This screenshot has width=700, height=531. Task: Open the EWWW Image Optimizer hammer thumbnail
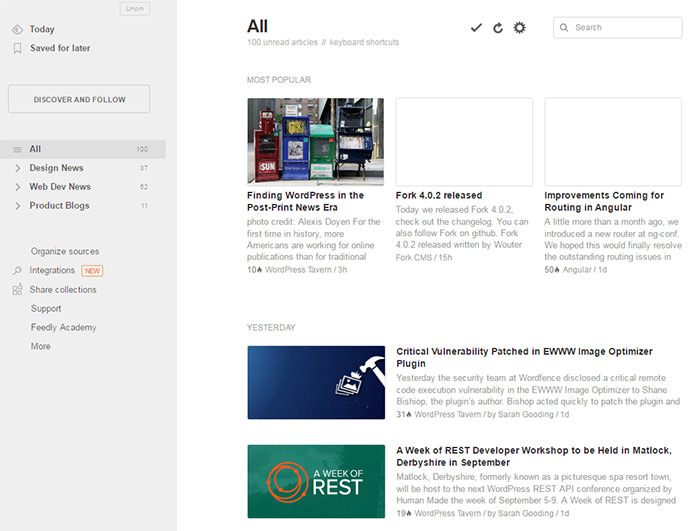(x=316, y=382)
